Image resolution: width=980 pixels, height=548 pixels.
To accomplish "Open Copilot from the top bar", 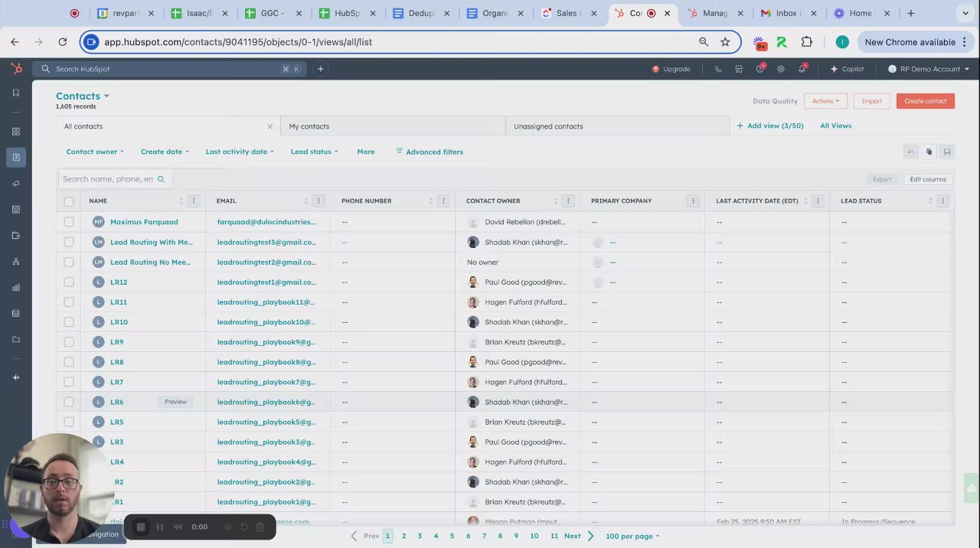I will click(847, 69).
